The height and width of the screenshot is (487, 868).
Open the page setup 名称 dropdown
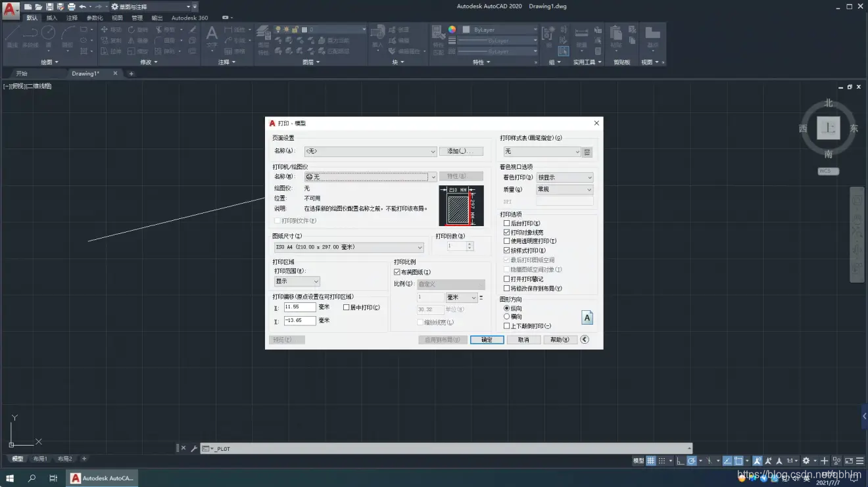coord(370,151)
